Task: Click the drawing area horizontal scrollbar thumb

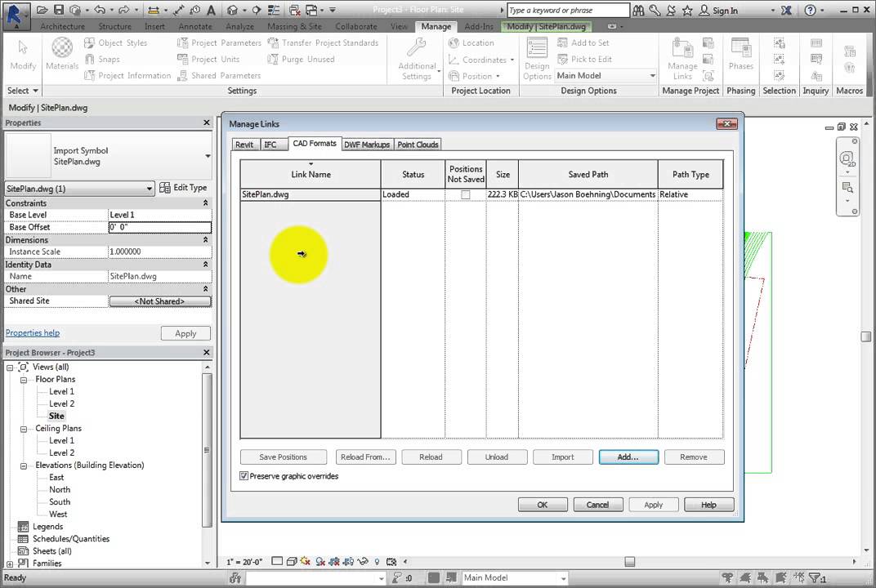Action: click(629, 562)
